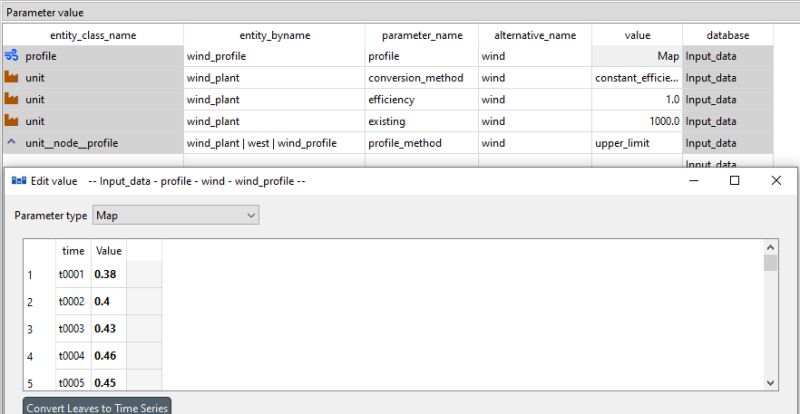Close the Edit value dialog

coord(776,181)
